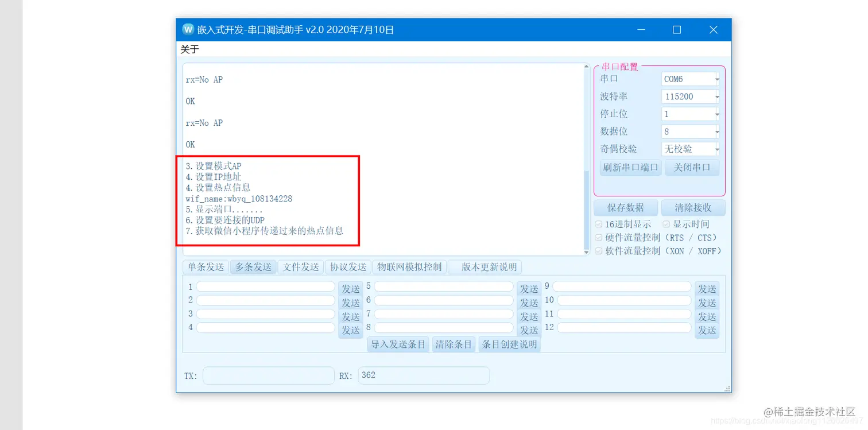
Task: Click 发送 button for entry 7
Action: tap(529, 316)
